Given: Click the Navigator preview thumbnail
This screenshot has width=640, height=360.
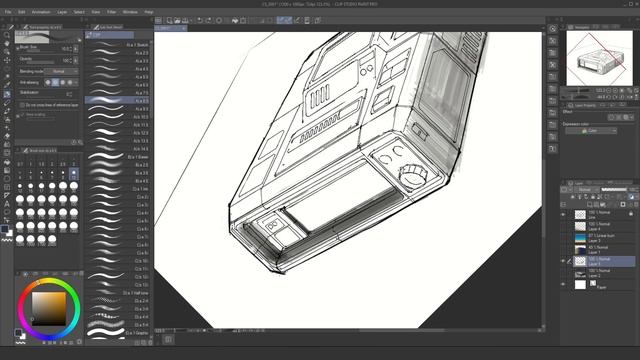Looking at the screenshot, I should coord(599,58).
